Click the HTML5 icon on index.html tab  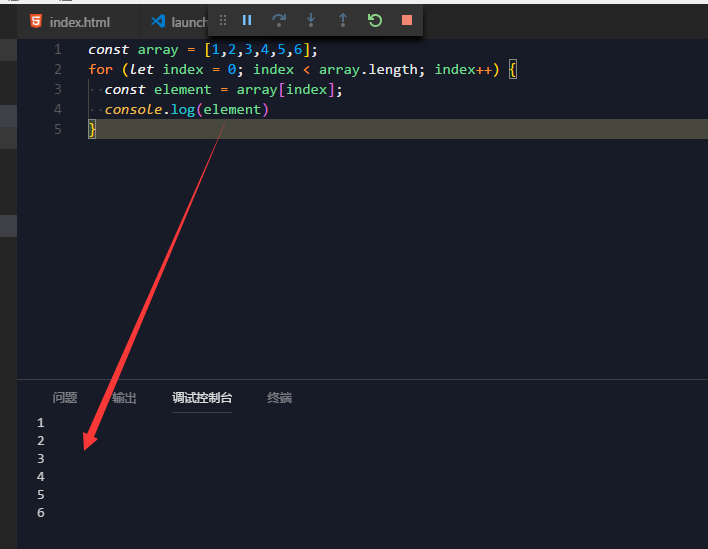(36, 21)
